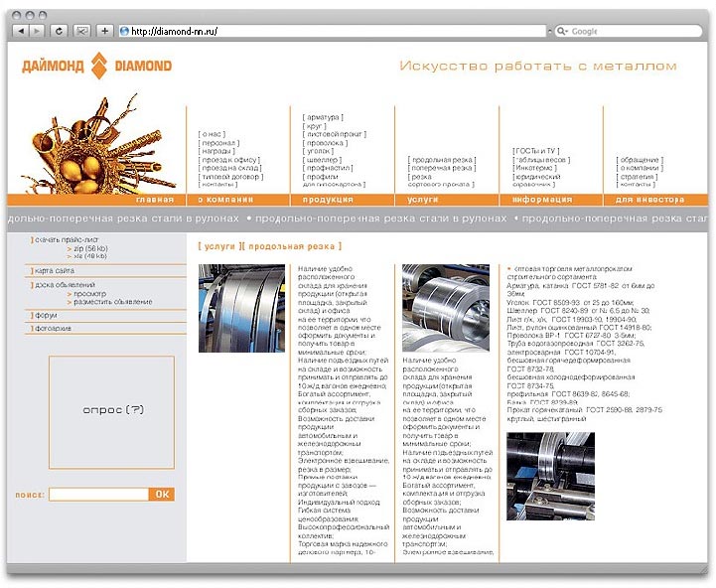Open the продукция navigation tab
716x588 pixels.
(328, 200)
